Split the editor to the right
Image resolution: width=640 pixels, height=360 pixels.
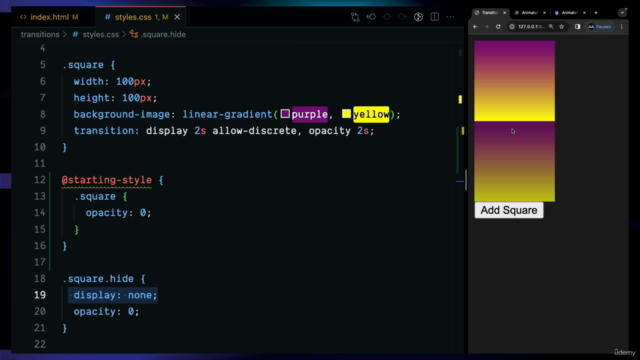[435, 17]
